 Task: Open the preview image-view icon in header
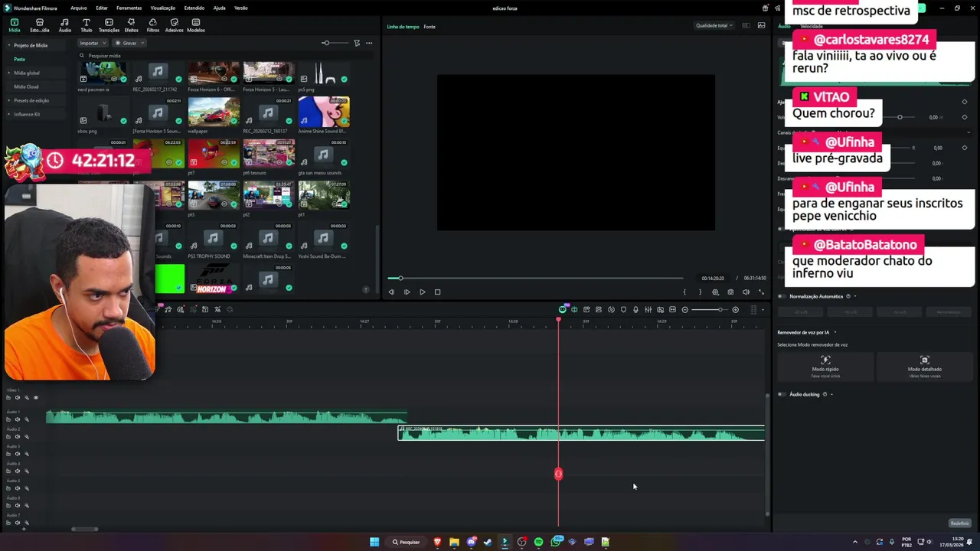coord(761,25)
